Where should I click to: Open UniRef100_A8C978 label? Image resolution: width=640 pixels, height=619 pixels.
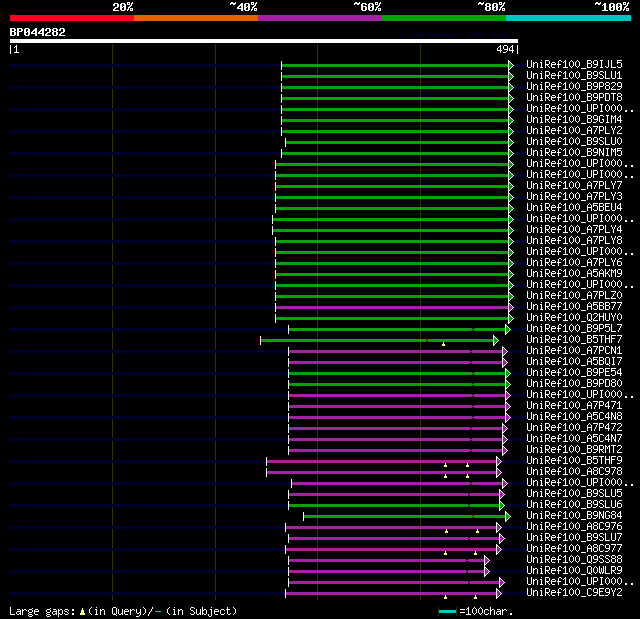[574, 472]
